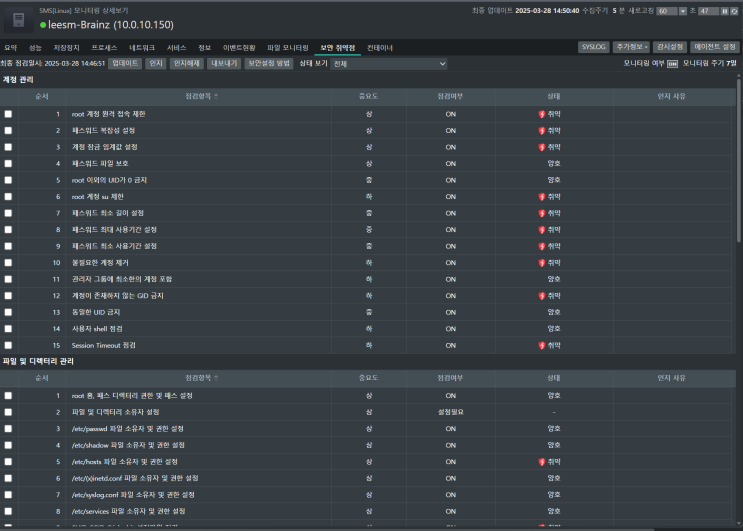743x531 pixels.
Task: Click the /etc/(x)inetd.conf 파일 소유자 및 권한 설정 text
Action: (x=135, y=478)
